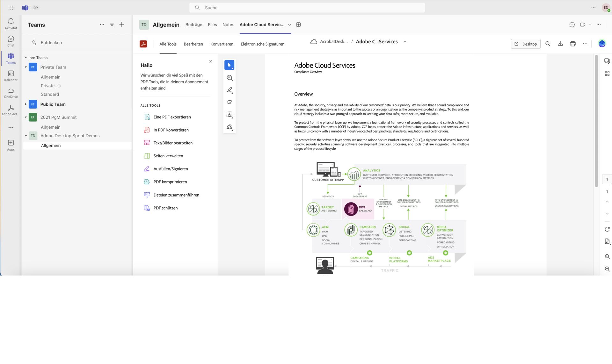The image size is (612, 364).
Task: Collapse Adobe Desktop Sprint Demos tree
Action: (x=26, y=136)
